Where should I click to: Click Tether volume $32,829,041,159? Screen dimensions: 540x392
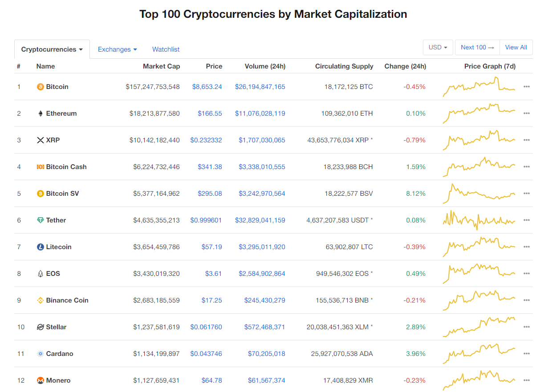coord(260,220)
